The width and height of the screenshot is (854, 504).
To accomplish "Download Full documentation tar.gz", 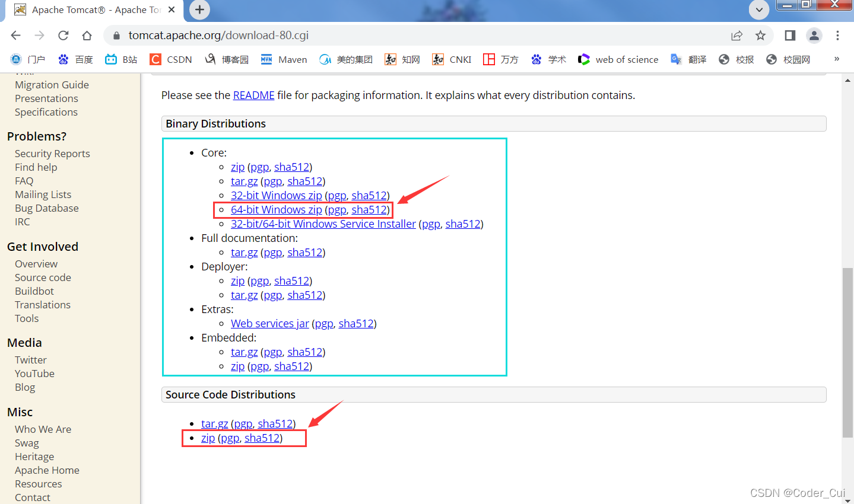I will click(x=244, y=252).
